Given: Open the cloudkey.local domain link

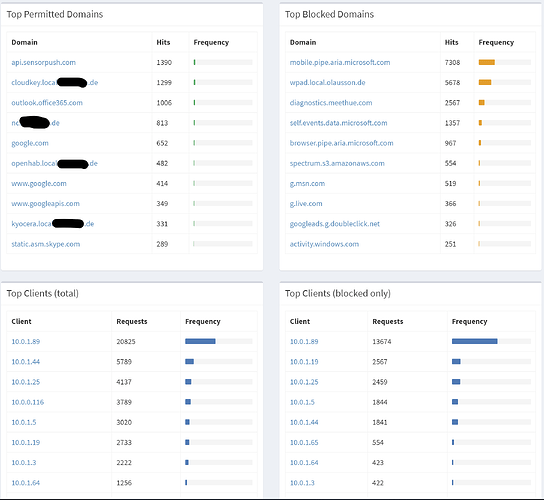Looking at the screenshot, I should [x=55, y=83].
